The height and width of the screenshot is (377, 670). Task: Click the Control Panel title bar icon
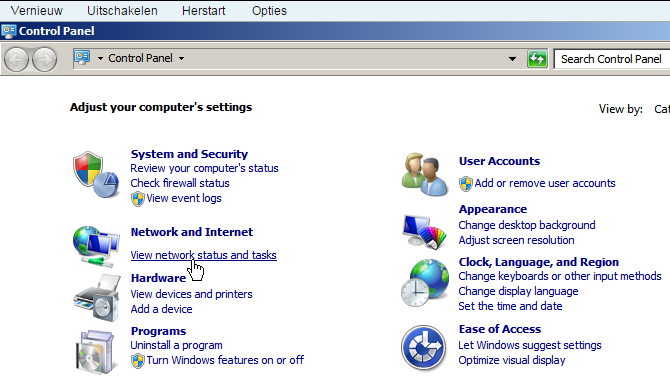9,31
